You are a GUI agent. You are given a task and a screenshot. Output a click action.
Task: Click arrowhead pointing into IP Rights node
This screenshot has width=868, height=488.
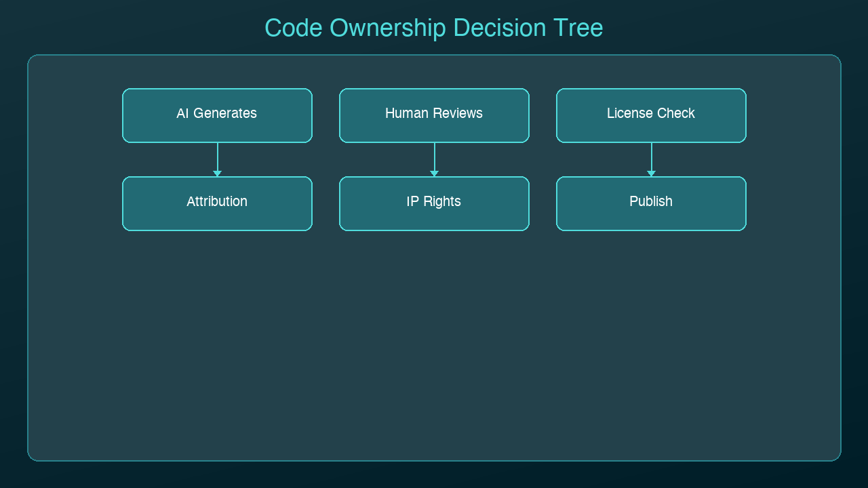(x=435, y=174)
